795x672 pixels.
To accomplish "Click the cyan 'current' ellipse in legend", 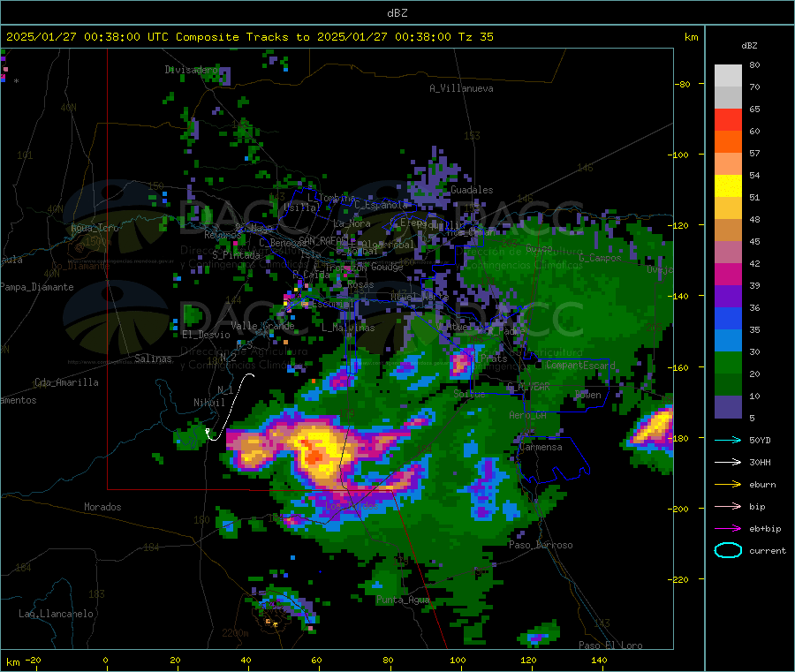I will pyautogui.click(x=728, y=550).
